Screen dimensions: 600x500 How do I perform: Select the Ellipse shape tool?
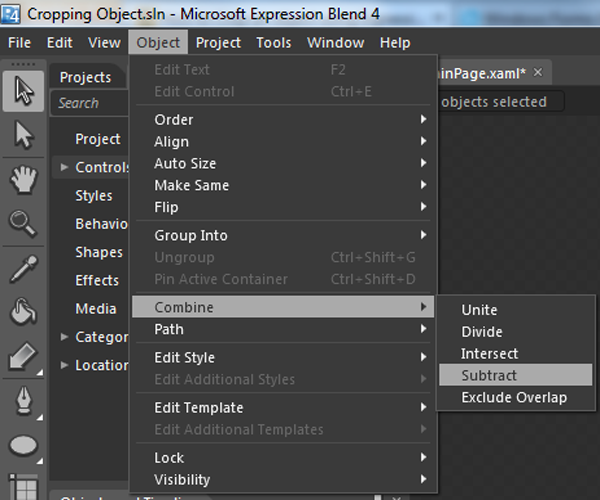click(23, 446)
